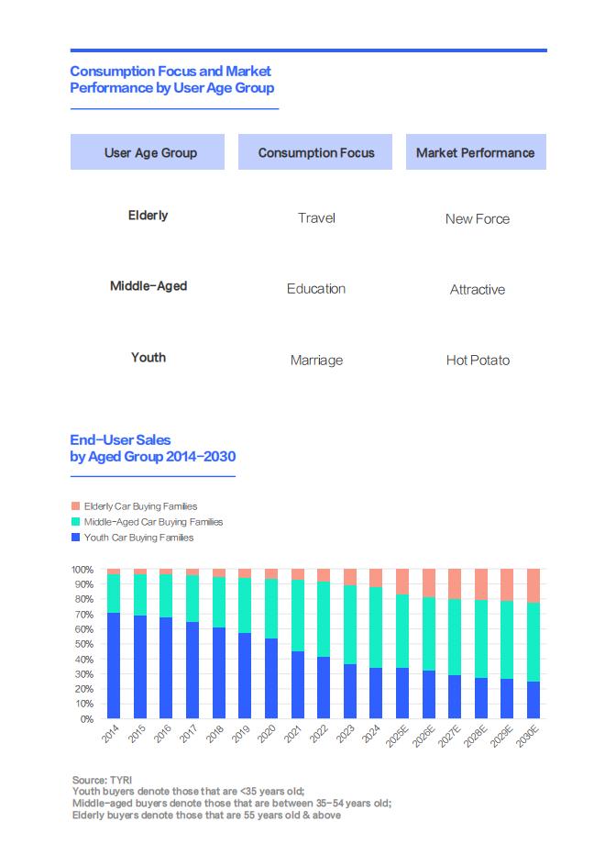This screenshot has width=616, height=866.
Task: Click the salmon Elderly legend swatch
Action: click(75, 505)
